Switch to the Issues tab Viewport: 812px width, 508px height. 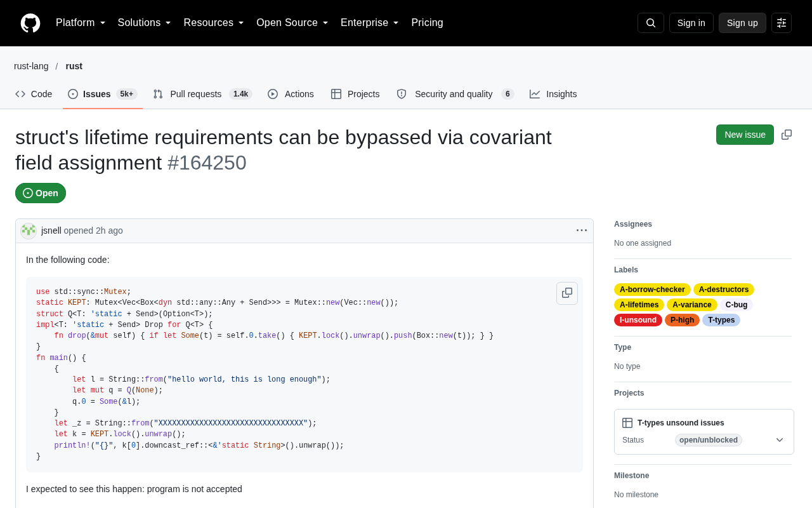pyautogui.click(x=103, y=94)
